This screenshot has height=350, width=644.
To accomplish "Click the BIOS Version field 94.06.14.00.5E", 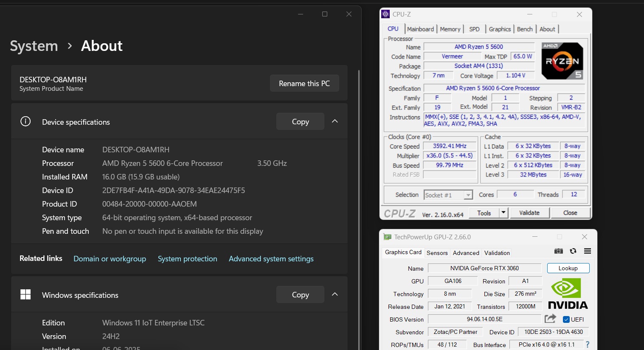I will click(x=484, y=319).
